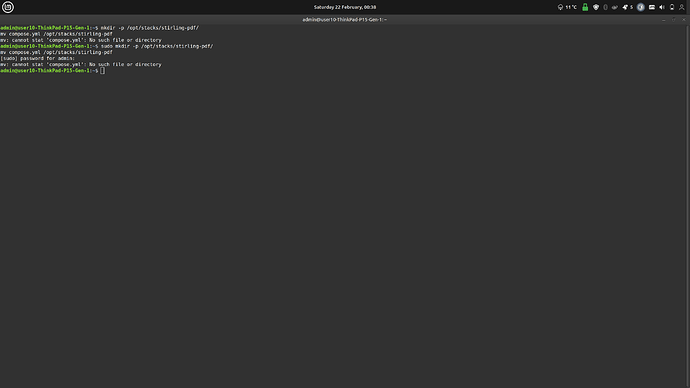Click the terminal cursor at the last prompt
This screenshot has height=388, width=690.
[x=103, y=70]
